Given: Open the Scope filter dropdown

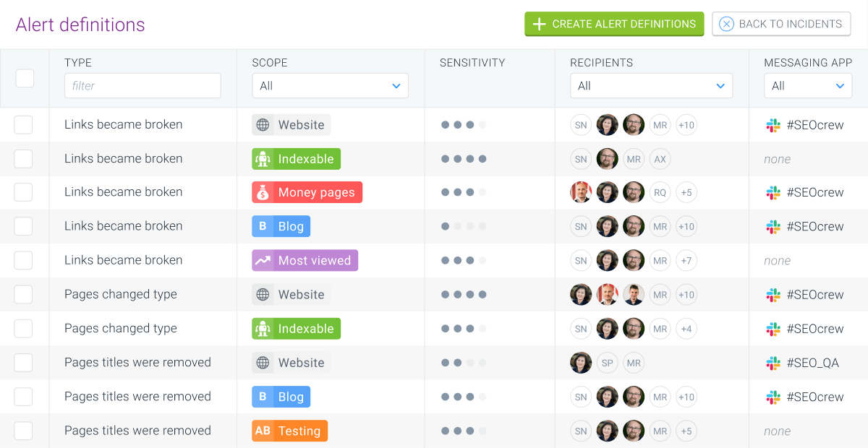Looking at the screenshot, I should coord(330,85).
